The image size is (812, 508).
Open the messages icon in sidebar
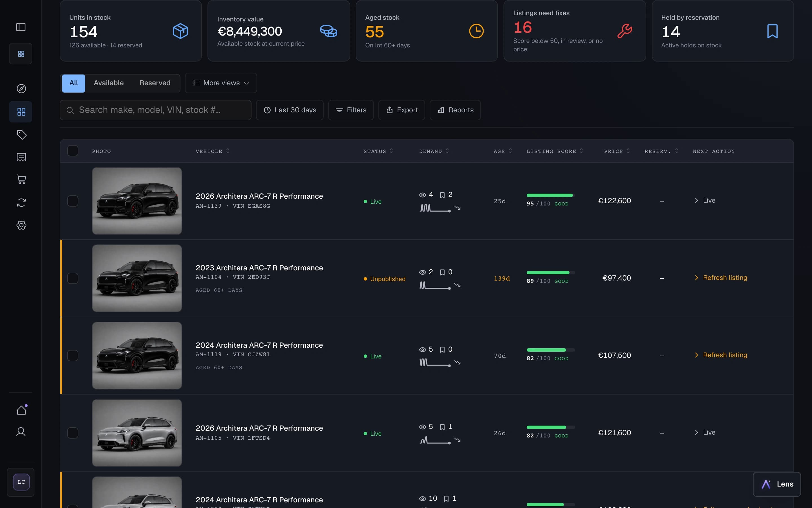click(x=21, y=157)
